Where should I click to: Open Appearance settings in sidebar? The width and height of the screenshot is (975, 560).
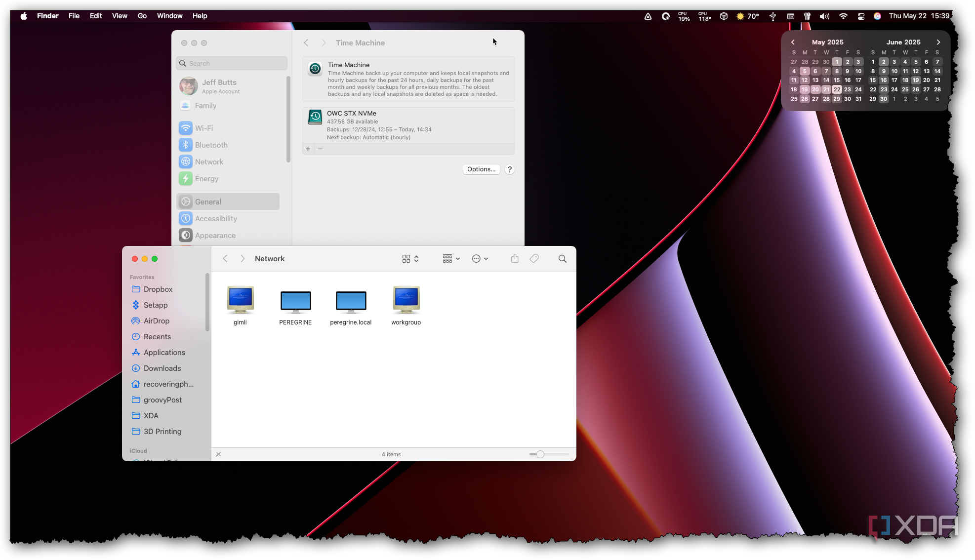[x=228, y=236]
